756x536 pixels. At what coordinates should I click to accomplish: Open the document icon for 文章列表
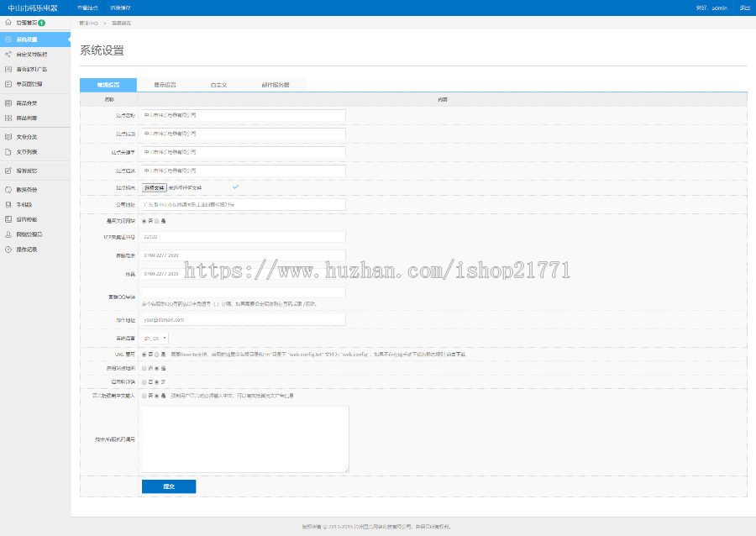tap(8, 152)
